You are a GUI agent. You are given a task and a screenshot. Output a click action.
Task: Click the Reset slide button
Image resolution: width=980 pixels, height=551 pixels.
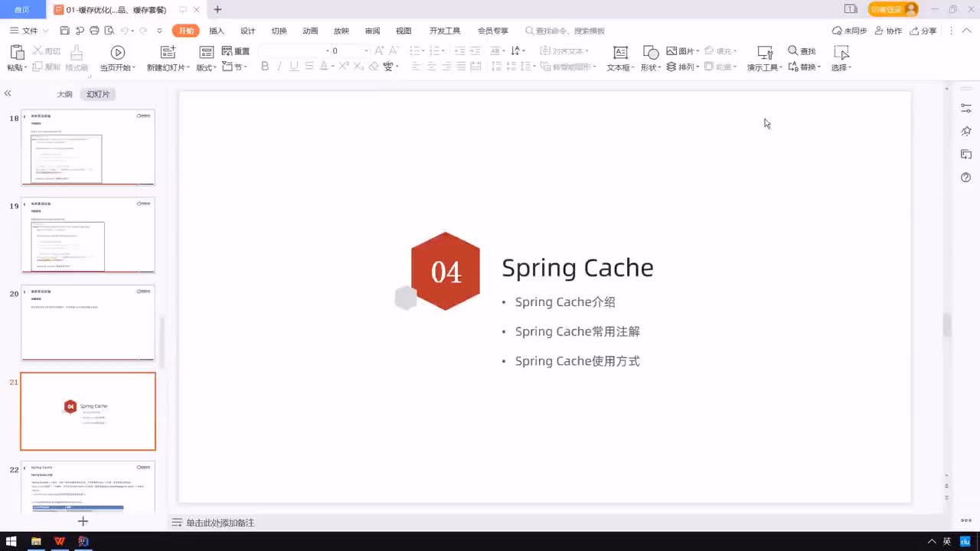[x=236, y=51]
